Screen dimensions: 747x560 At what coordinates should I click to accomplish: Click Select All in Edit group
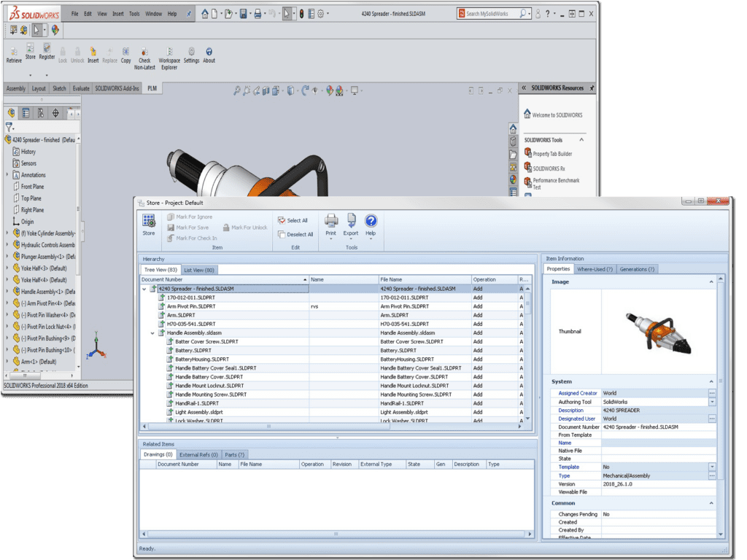(294, 219)
